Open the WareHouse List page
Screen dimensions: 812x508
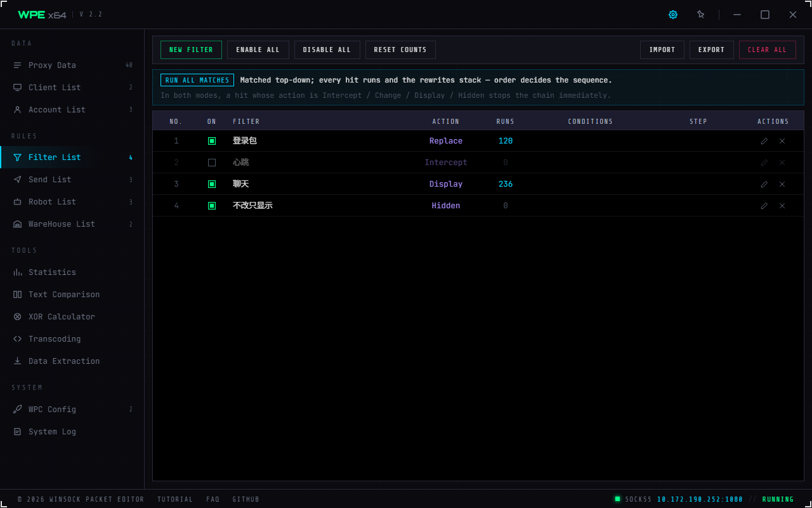72,224
